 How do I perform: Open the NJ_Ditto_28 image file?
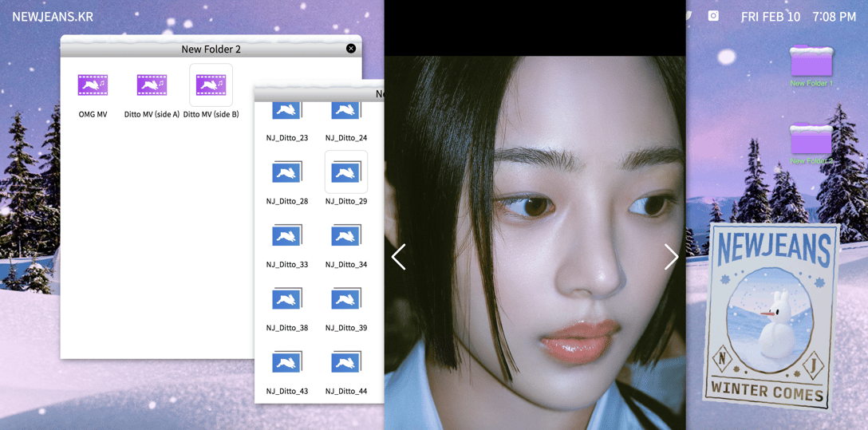tap(286, 172)
